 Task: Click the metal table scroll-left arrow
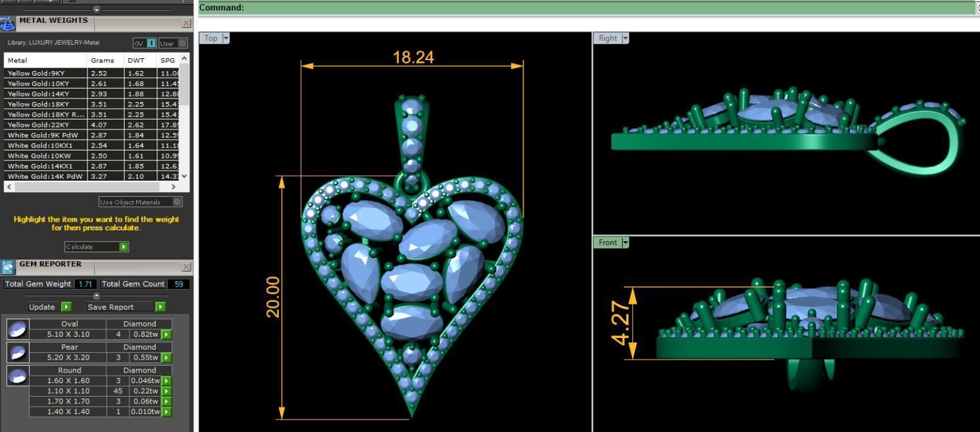coord(9,186)
